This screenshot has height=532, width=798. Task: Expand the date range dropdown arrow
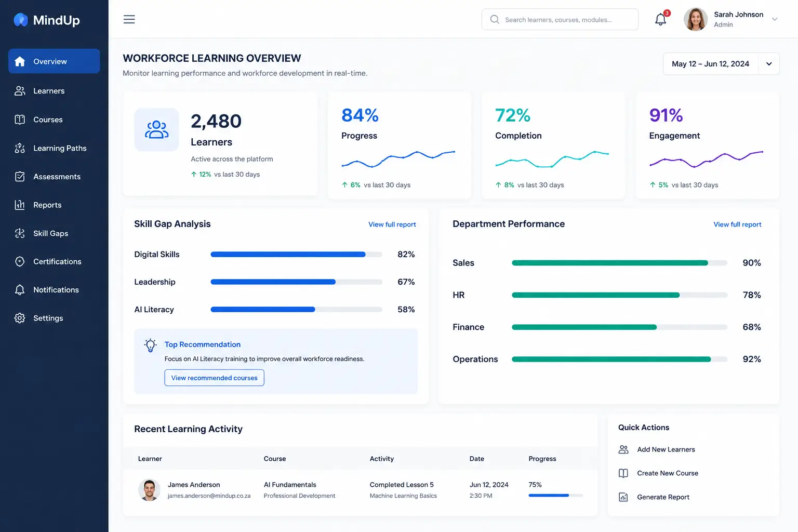tap(769, 64)
